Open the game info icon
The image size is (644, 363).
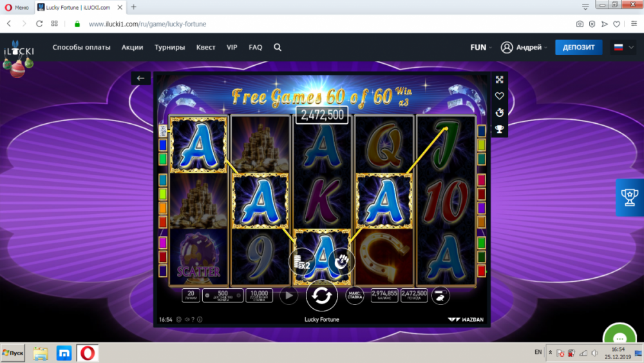pos(200,319)
